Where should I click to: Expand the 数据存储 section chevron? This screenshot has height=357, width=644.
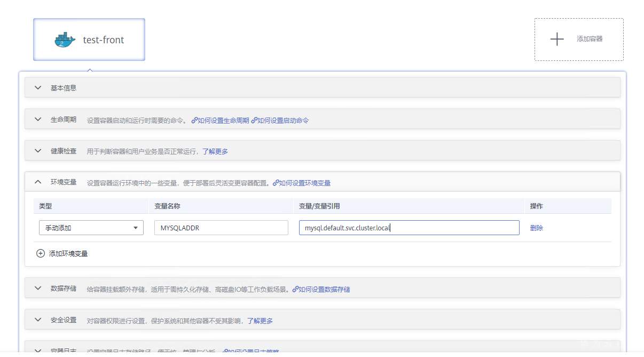tap(38, 289)
